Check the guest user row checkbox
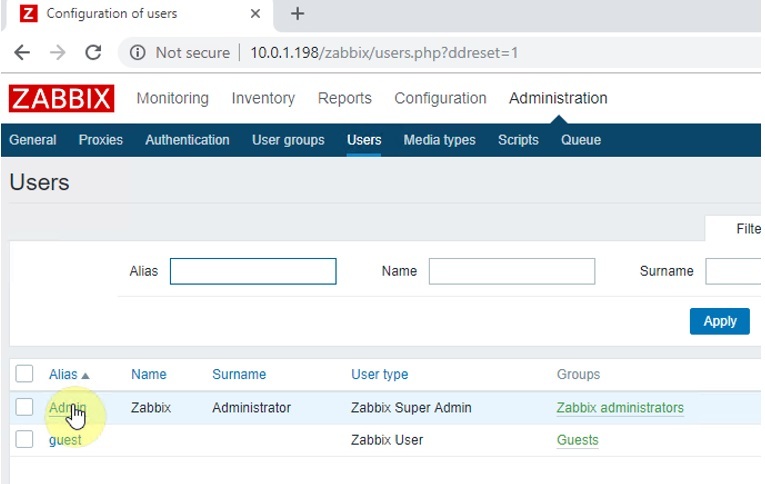This screenshot has width=765, height=484. point(25,439)
